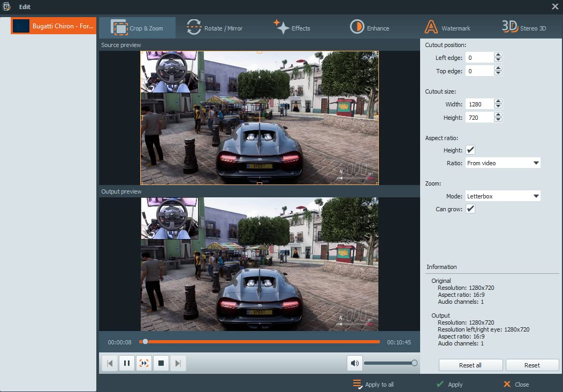The width and height of the screenshot is (563, 392).
Task: Switch to the Rotate / Mirror tab
Action: pyautogui.click(x=215, y=28)
